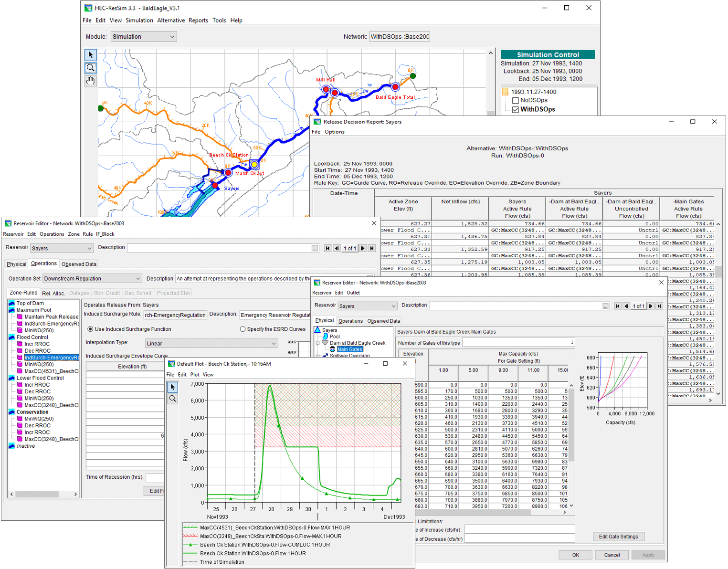728x569 pixels.
Task: Click the Edit Gate Settings button
Action: 618,537
